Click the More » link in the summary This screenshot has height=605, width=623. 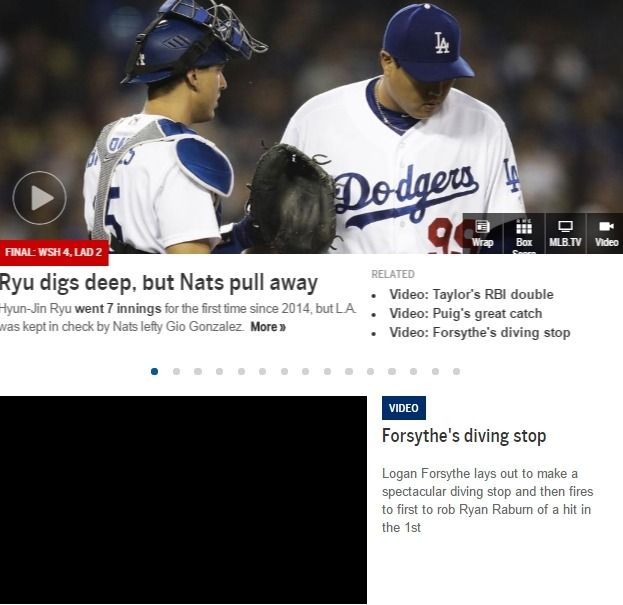tap(268, 327)
